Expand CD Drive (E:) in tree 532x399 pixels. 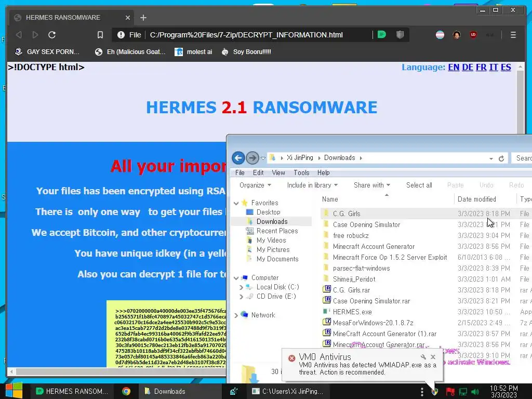point(241,297)
